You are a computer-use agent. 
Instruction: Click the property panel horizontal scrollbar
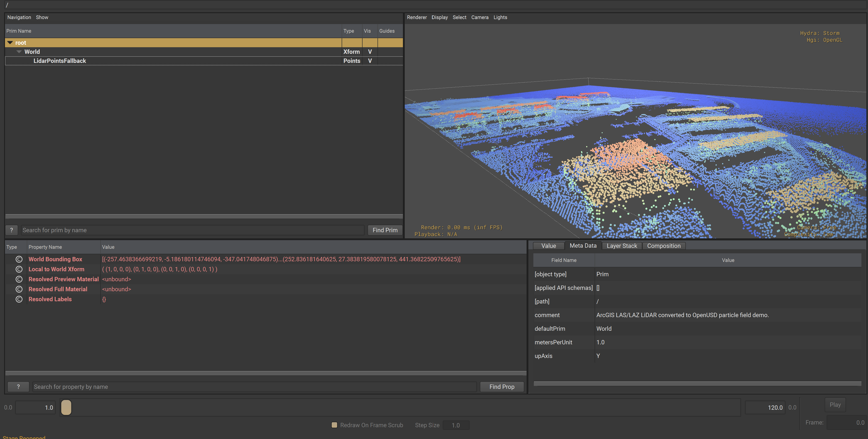[x=266, y=373]
